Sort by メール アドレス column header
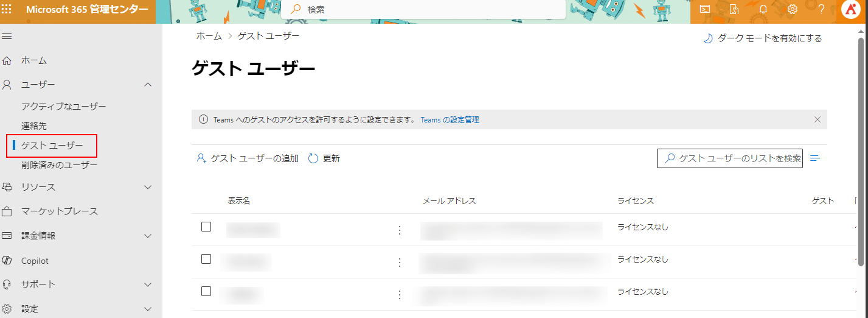Image resolution: width=868 pixels, height=318 pixels. pyautogui.click(x=450, y=201)
